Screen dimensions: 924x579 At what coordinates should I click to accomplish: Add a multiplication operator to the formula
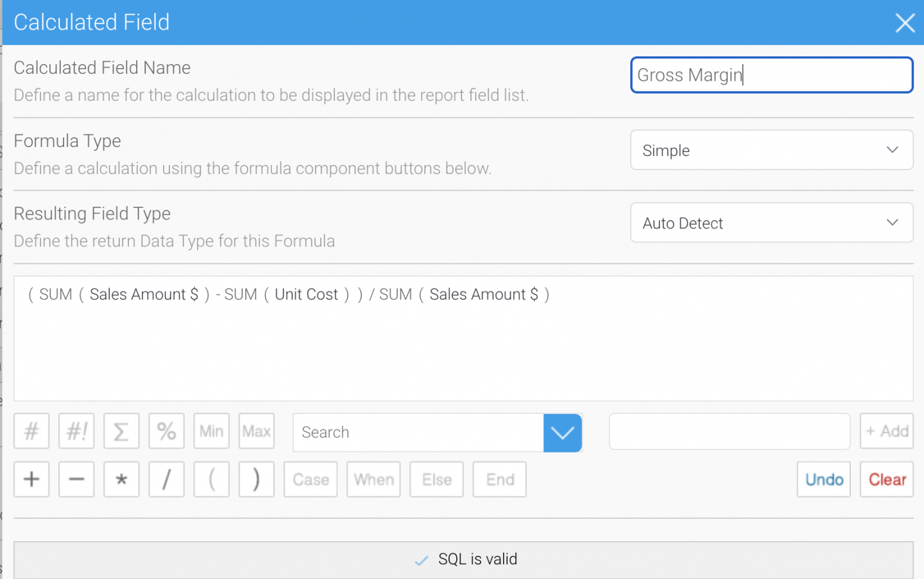tap(121, 479)
